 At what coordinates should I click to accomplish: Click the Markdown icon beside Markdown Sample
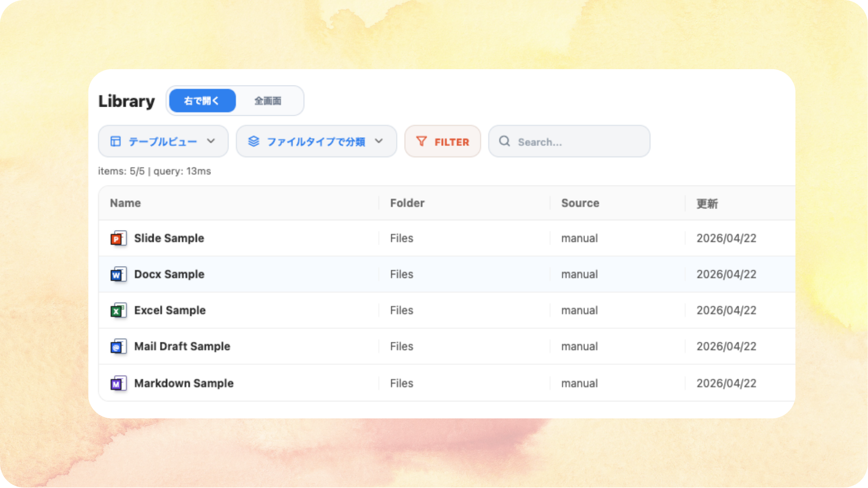[118, 383]
